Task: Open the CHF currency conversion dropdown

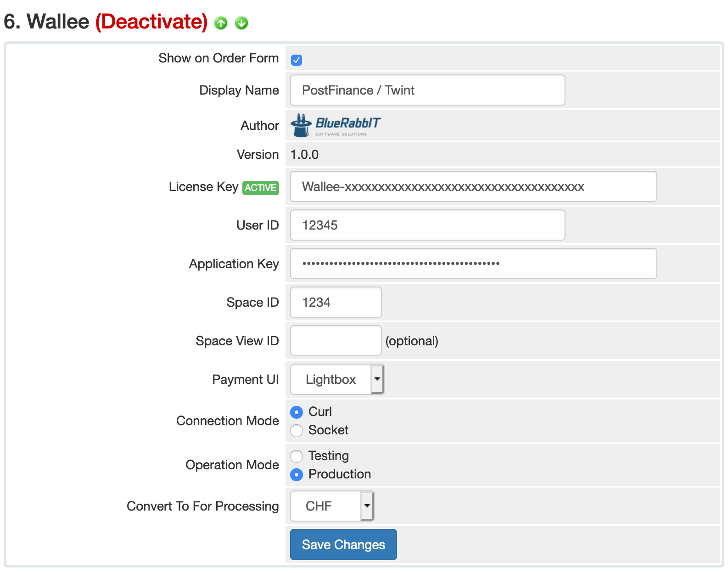Action: tap(332, 506)
